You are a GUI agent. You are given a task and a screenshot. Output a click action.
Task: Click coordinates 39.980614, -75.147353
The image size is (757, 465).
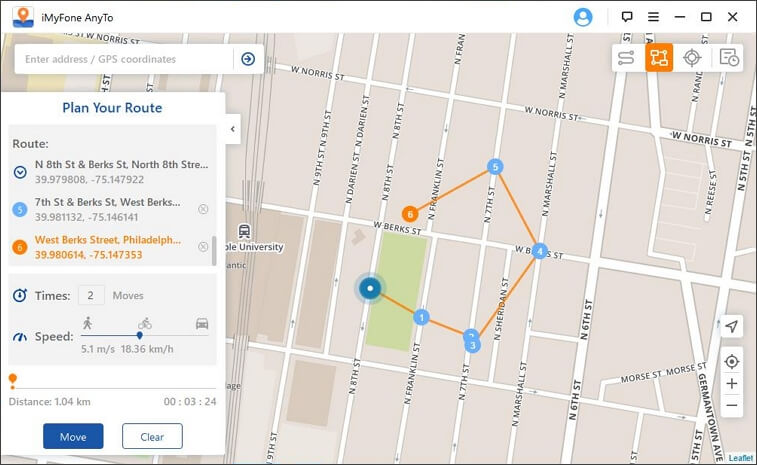(88, 255)
